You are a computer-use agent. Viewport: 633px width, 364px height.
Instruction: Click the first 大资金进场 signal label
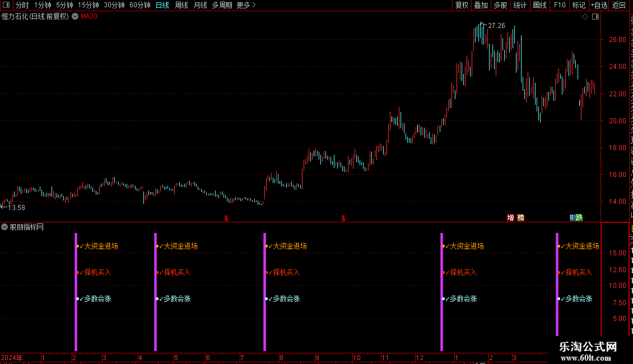pos(101,246)
